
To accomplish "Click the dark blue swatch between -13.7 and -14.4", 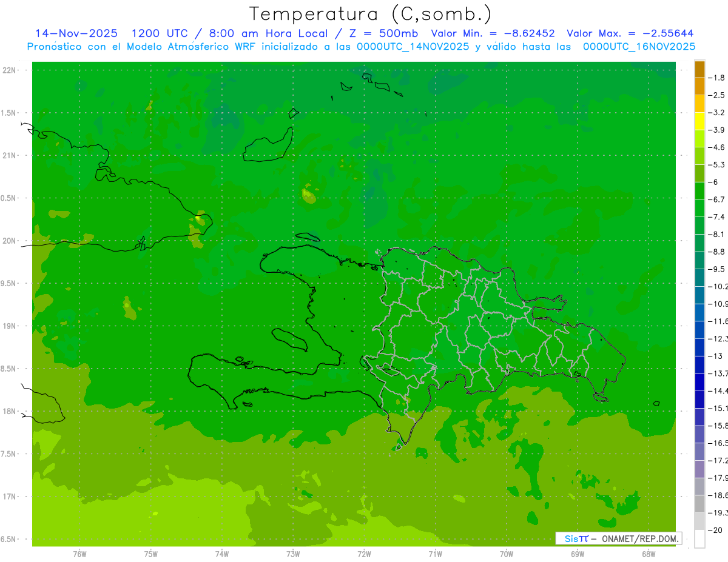I will pyautogui.click(x=699, y=382).
